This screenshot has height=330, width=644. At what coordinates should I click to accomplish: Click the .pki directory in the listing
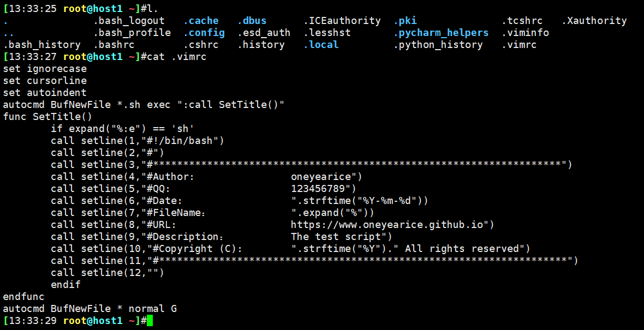pyautogui.click(x=405, y=21)
